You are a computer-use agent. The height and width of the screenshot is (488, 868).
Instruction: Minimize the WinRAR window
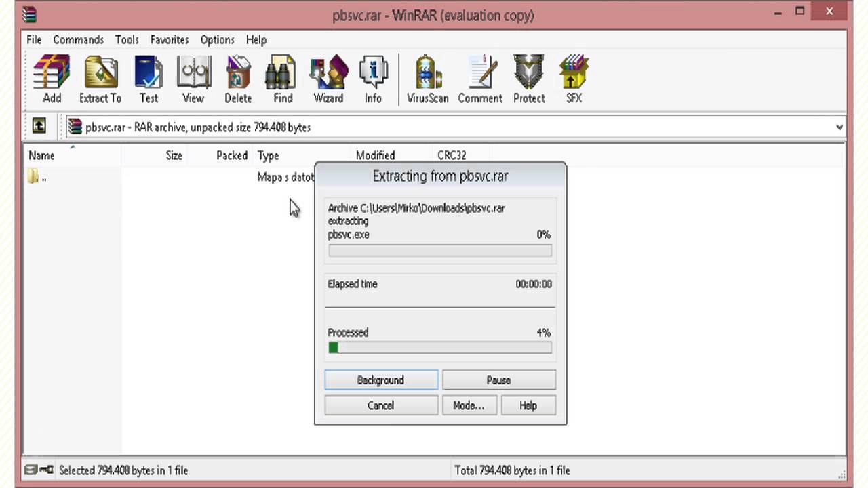coord(777,12)
